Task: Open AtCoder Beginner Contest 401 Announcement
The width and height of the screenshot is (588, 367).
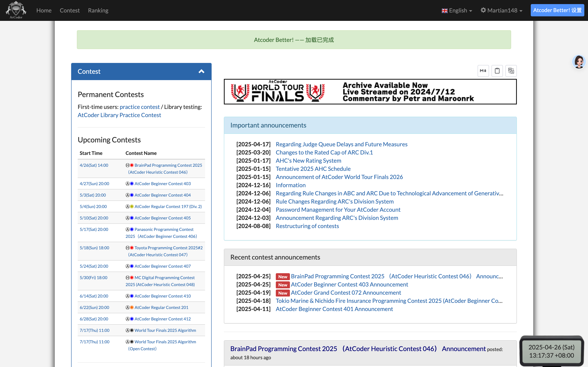Action: click(x=334, y=309)
